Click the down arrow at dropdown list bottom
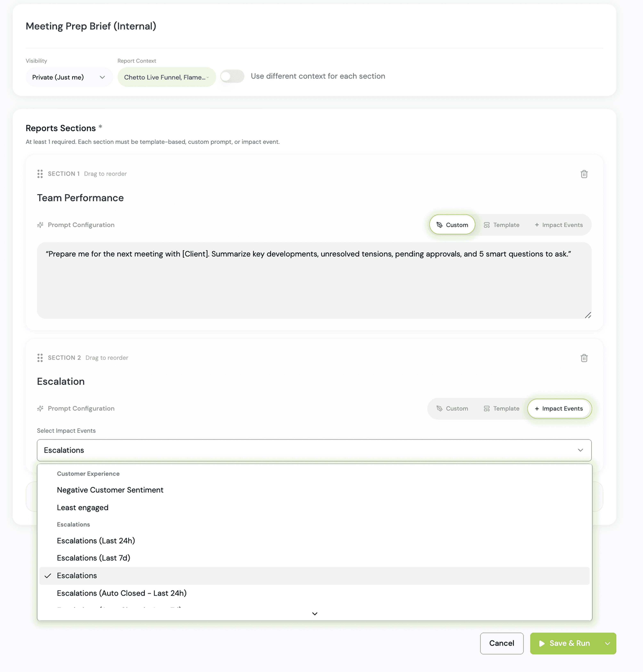The image size is (643, 672). tap(315, 613)
